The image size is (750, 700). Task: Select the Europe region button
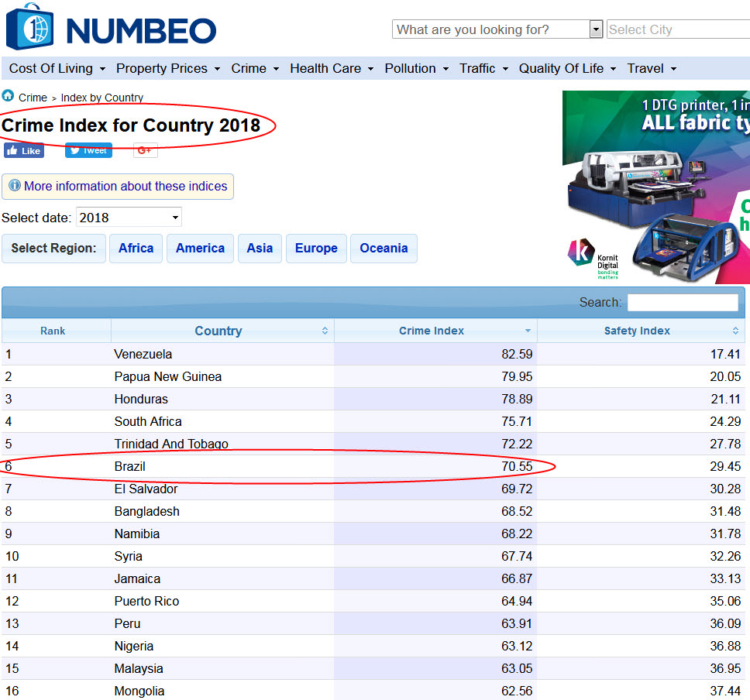316,249
